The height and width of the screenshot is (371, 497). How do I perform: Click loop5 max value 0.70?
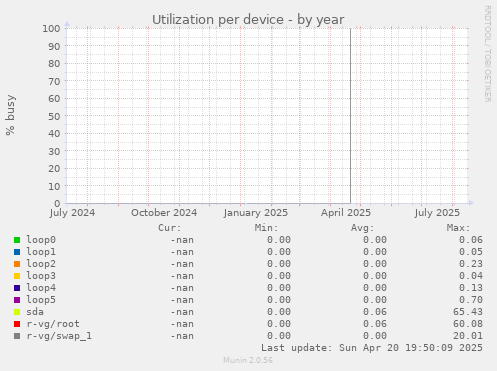471,300
